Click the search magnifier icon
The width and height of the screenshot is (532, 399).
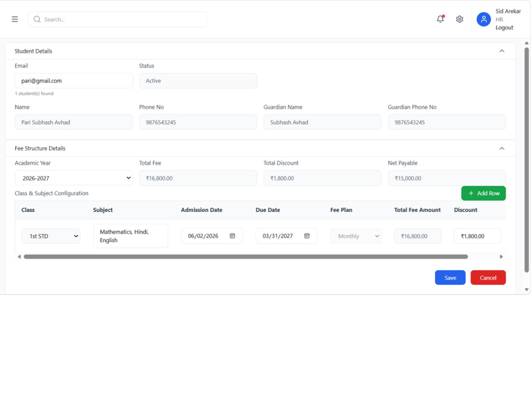(x=37, y=19)
